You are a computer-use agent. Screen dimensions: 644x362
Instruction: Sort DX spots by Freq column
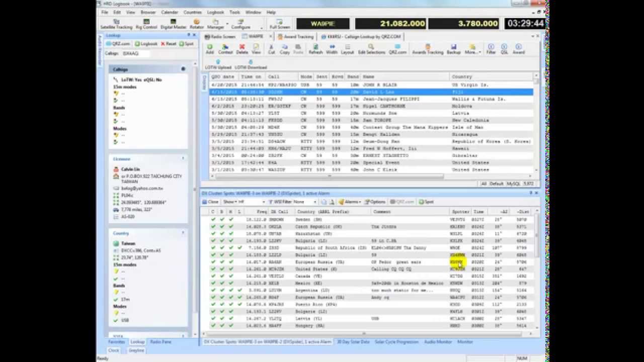(x=256, y=212)
